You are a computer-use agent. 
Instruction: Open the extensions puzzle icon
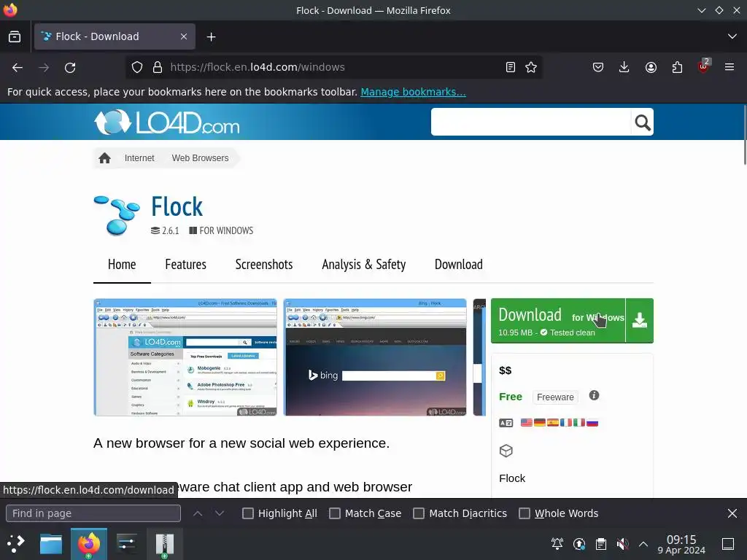(x=677, y=67)
